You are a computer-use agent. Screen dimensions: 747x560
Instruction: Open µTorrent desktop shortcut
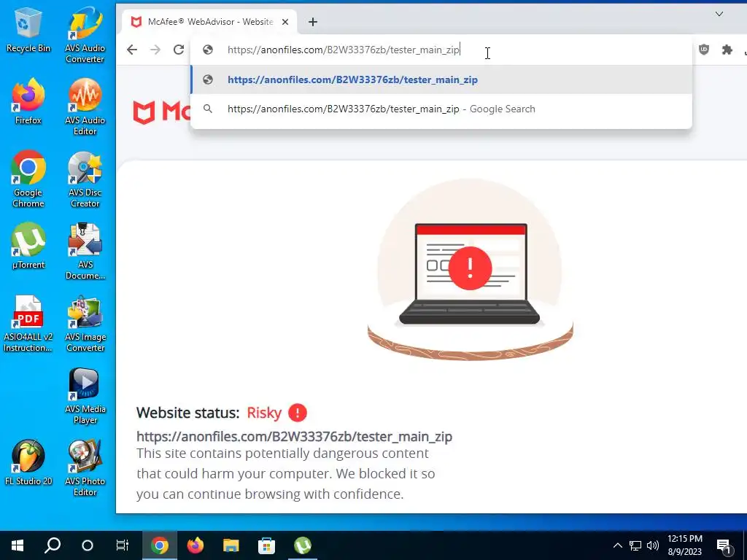coord(28,246)
